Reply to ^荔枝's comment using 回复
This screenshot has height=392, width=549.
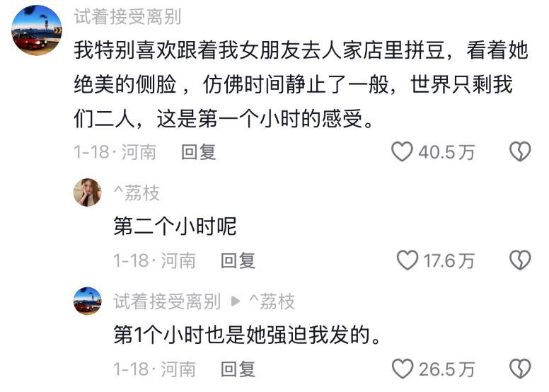pyautogui.click(x=238, y=260)
